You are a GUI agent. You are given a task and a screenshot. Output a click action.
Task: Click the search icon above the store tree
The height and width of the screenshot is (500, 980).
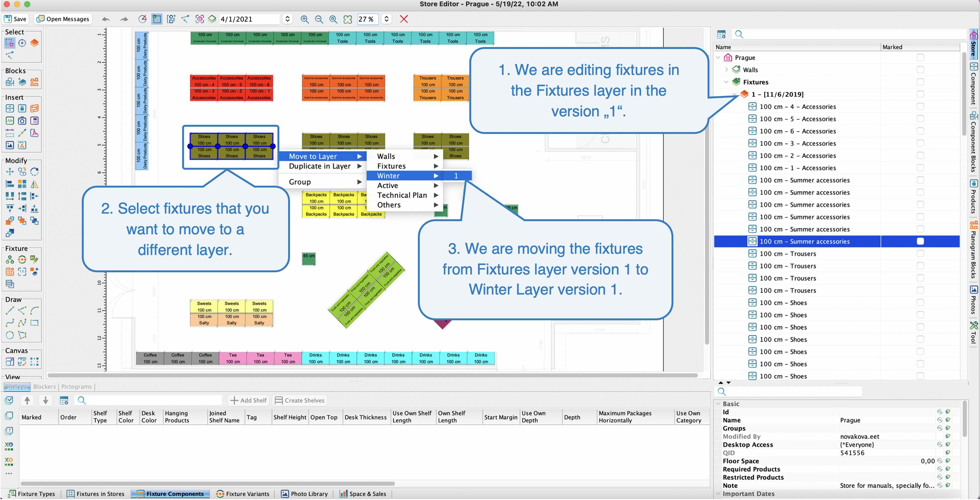pos(739,34)
